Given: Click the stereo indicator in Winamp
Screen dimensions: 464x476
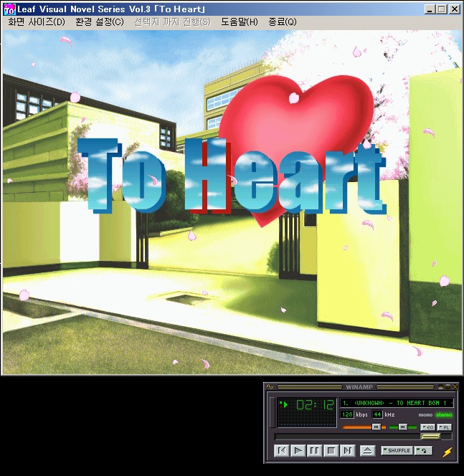Looking at the screenshot, I should [x=444, y=414].
